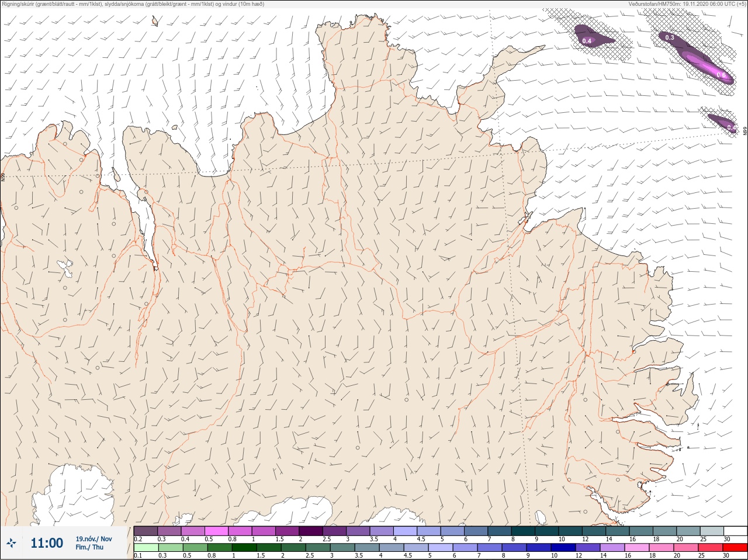Select bottom-row pale green swatch between 0.1 and 0.3
The image size is (748, 560).
pos(146,548)
